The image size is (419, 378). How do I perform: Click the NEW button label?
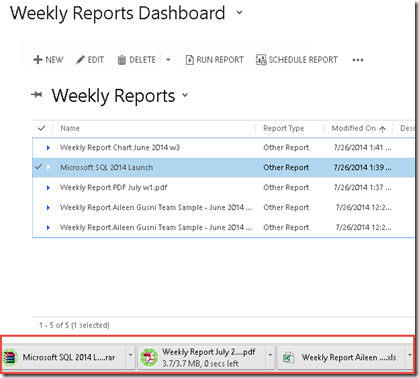tap(54, 60)
